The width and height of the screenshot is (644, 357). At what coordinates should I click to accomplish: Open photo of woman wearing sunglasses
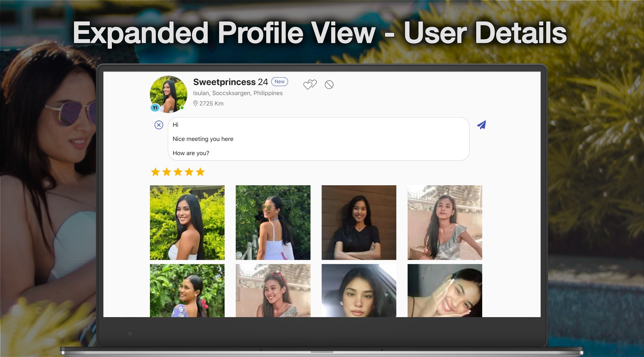[273, 222]
